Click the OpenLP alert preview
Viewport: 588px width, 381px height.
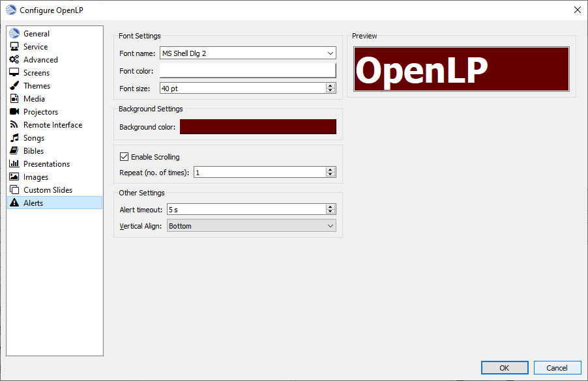coord(462,69)
